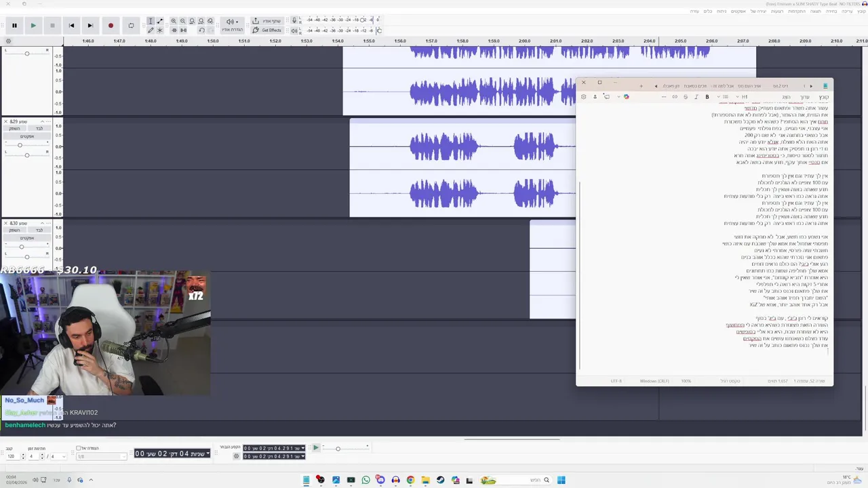
Task: Toggle Bold in Notepad
Action: tap(707, 97)
